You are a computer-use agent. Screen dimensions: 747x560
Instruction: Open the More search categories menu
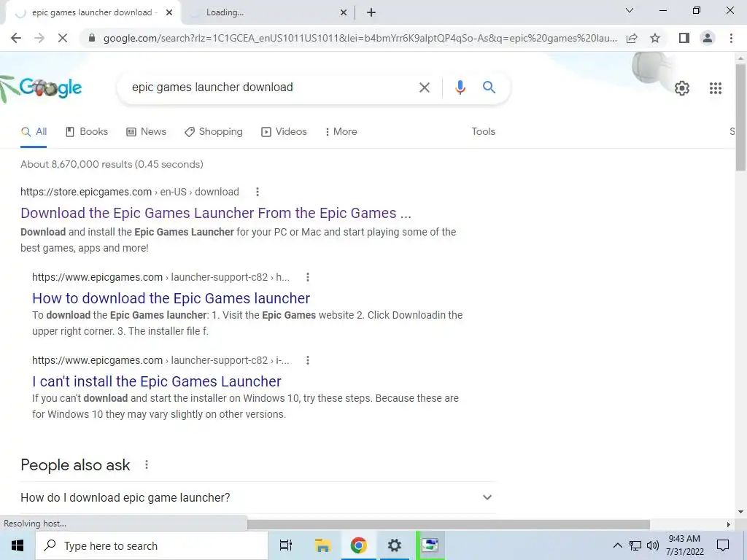click(x=341, y=132)
